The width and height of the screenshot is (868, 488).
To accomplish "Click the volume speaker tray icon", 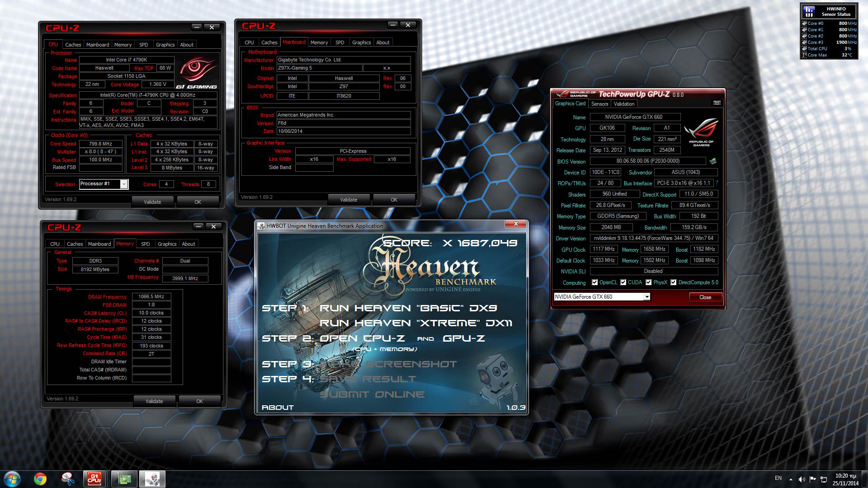I will [802, 479].
